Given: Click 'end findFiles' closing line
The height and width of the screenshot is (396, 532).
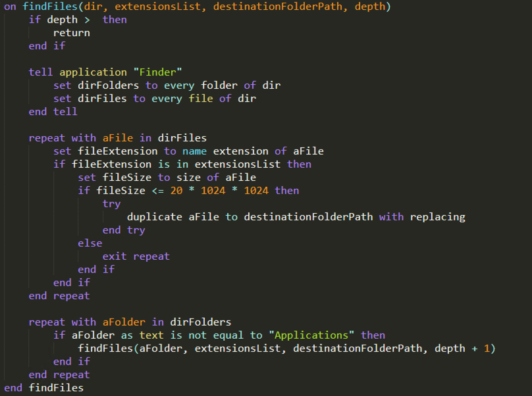Looking at the screenshot, I should 43,388.
